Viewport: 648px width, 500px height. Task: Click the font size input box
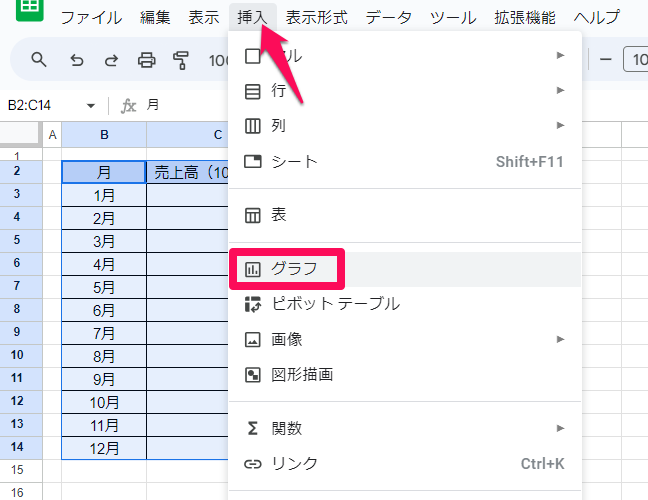click(x=636, y=60)
